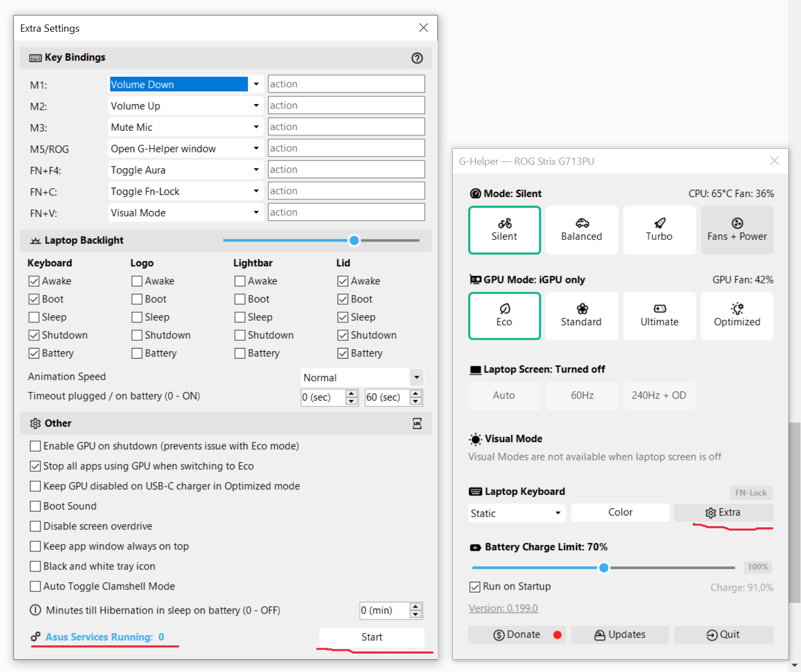Viewport: 801px width, 672px height.
Task: Toggle Run on Startup checkbox
Action: point(475,587)
